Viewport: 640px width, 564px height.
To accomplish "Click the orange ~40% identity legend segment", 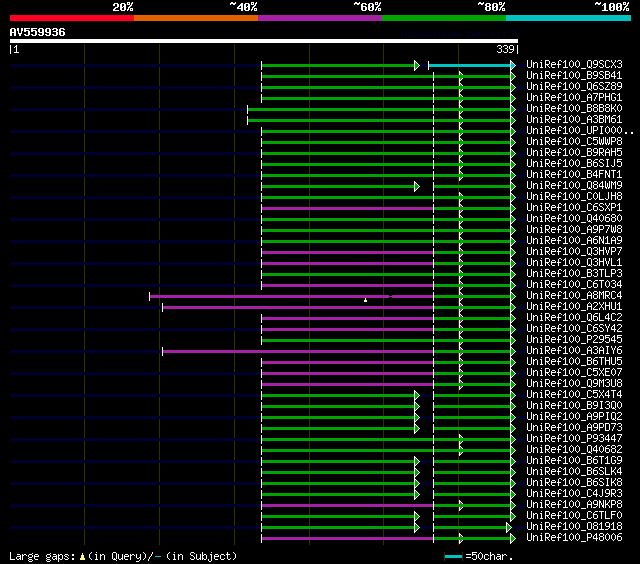I will click(196, 18).
